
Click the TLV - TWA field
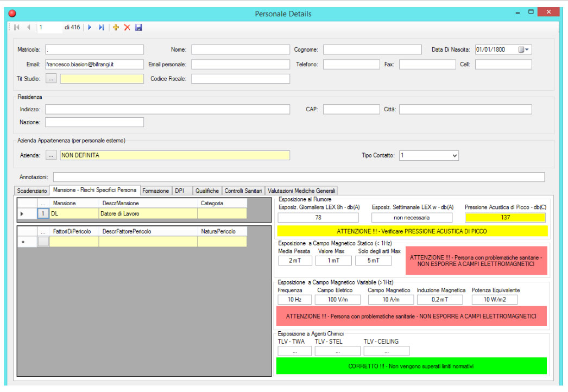click(x=294, y=351)
